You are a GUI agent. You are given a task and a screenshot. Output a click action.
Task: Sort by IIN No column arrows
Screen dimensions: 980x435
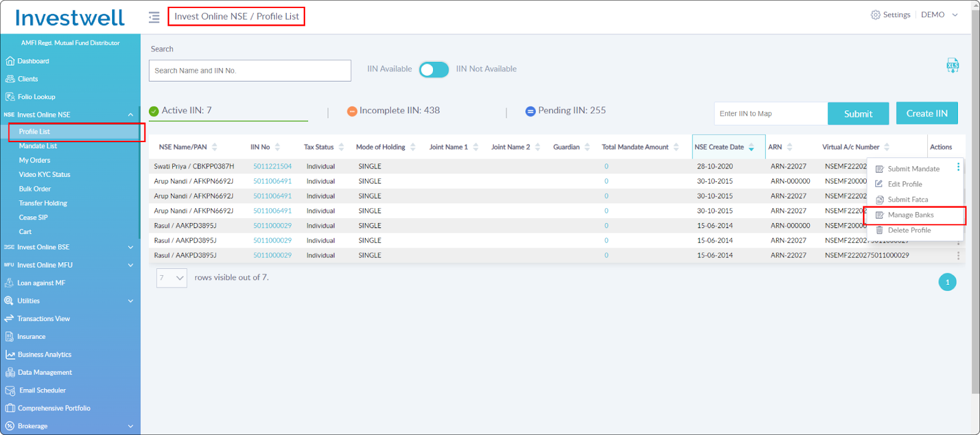[277, 147]
